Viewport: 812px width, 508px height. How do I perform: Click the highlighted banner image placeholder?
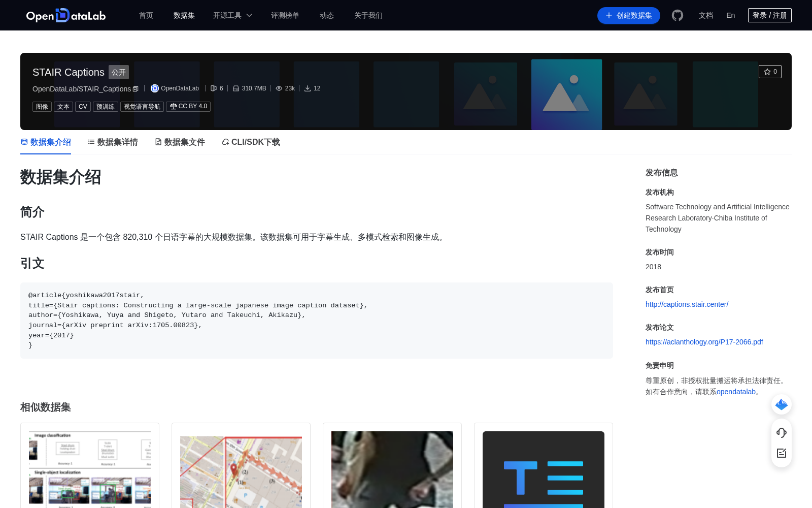(566, 94)
